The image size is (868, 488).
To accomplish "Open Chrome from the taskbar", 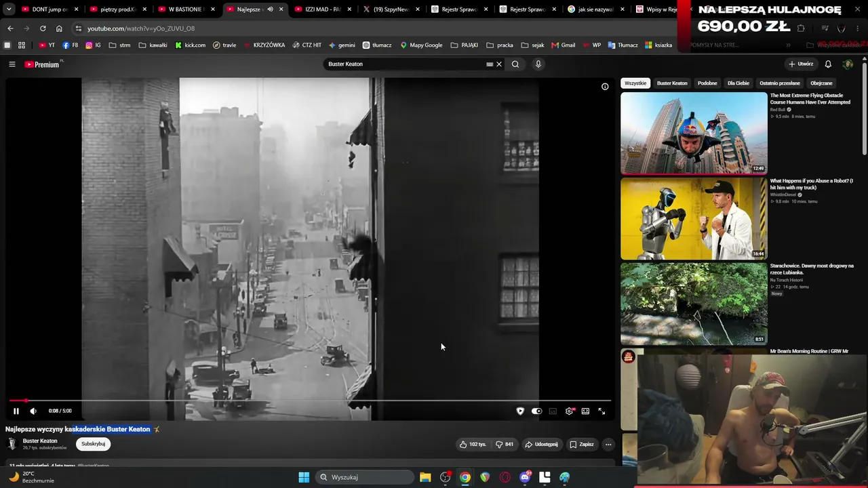I will [x=465, y=477].
